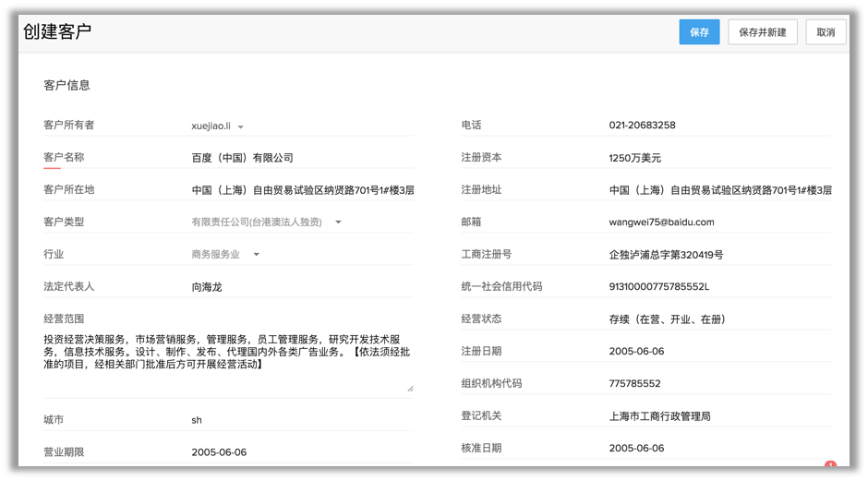Viewport: 868px width, 481px height.
Task: Click the 注册日期 field 2005-06-06
Action: tap(719, 351)
